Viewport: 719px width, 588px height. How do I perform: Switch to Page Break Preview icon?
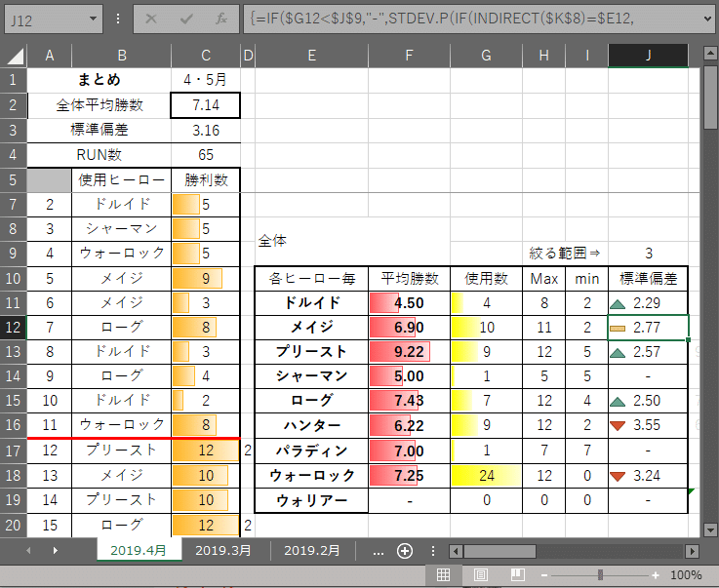pos(518,574)
